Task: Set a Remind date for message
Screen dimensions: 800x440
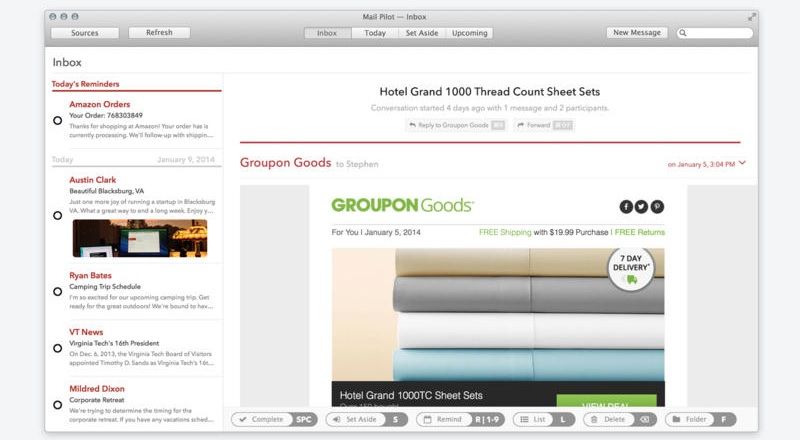Action: 460,420
